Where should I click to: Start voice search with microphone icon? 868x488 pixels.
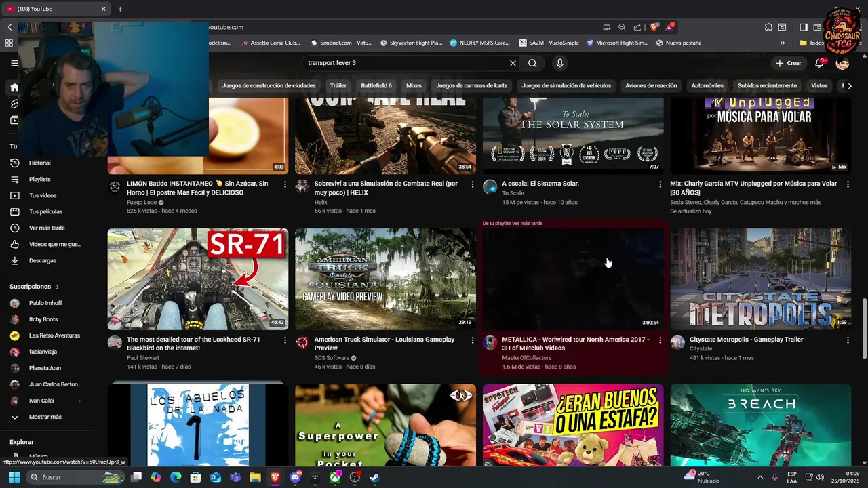(x=559, y=63)
